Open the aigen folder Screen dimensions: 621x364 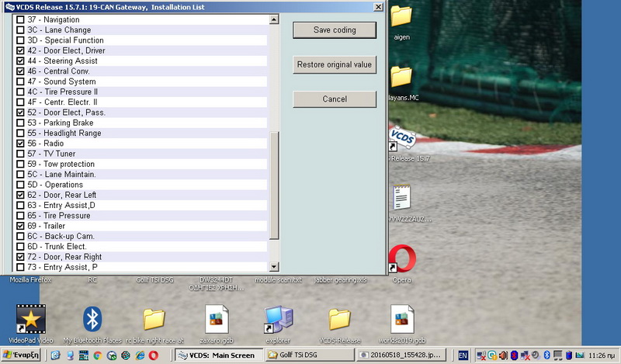point(401,16)
